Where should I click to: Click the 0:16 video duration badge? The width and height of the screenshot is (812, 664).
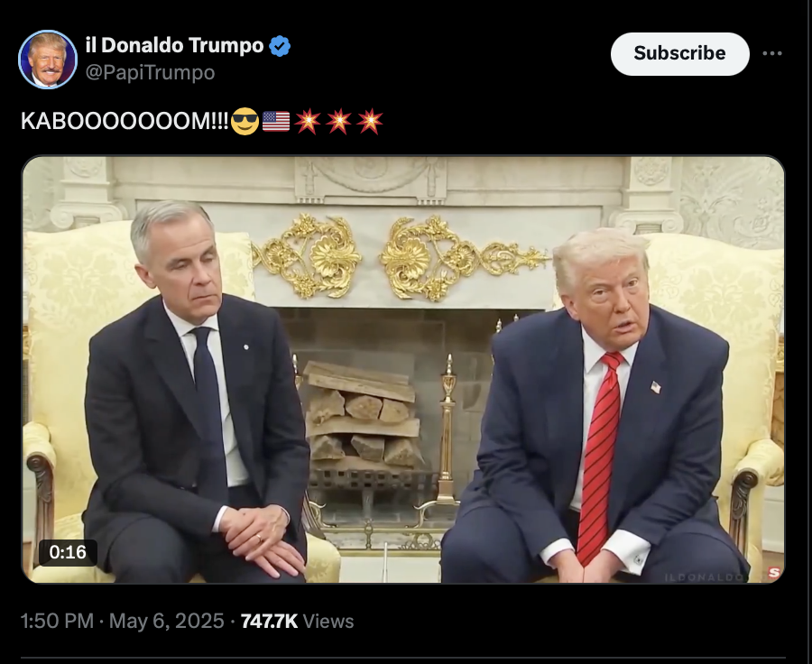[68, 552]
